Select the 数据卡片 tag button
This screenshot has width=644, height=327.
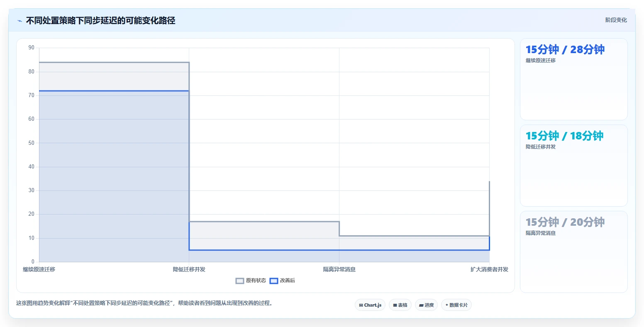(456, 305)
